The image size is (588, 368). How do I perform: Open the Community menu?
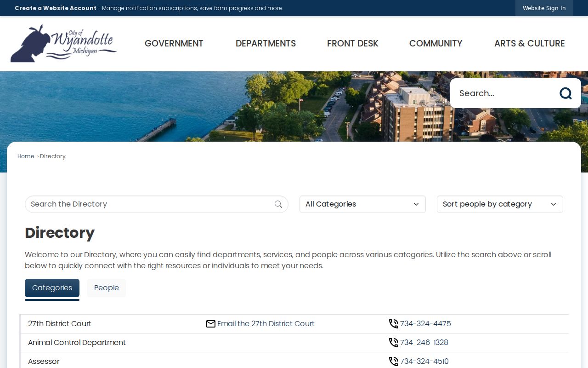pyautogui.click(x=435, y=43)
